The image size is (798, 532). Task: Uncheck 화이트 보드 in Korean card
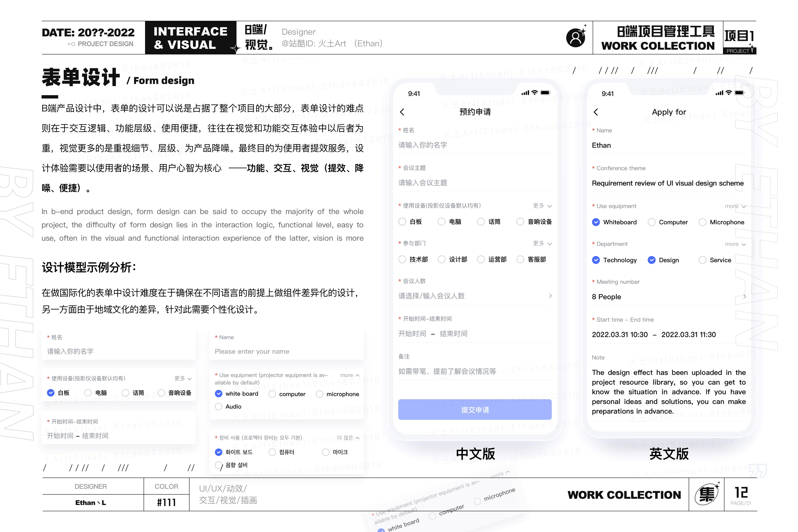coord(219,452)
